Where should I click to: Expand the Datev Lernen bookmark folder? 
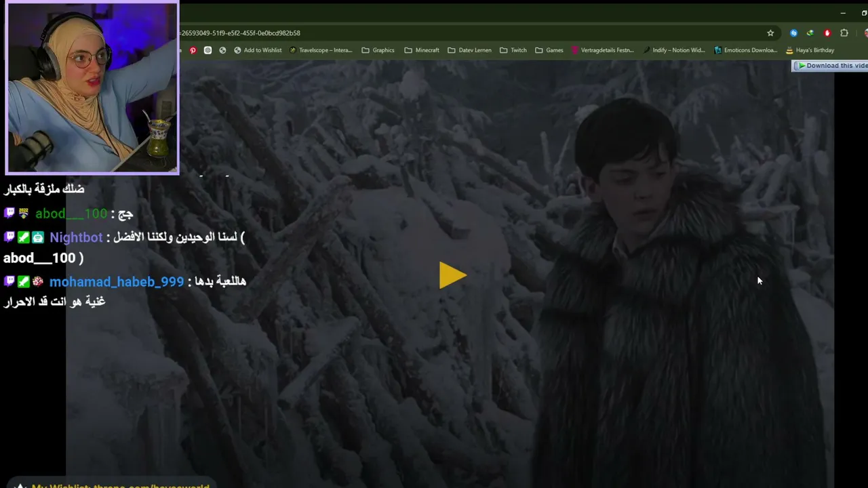469,50
